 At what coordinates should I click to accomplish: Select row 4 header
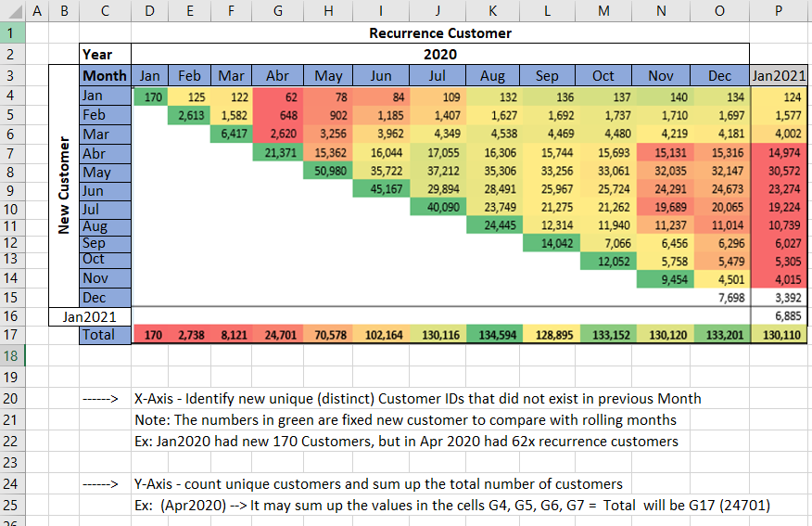[x=11, y=96]
